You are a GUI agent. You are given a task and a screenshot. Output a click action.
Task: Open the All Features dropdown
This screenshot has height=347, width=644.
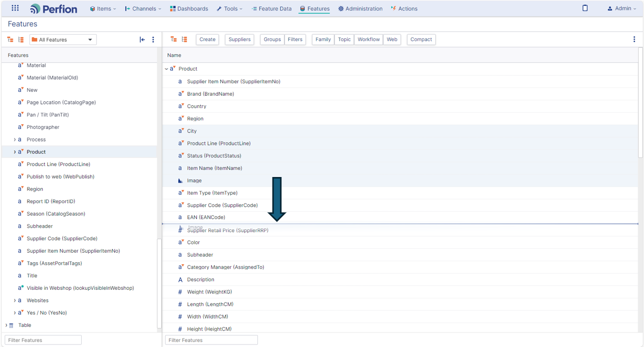click(x=63, y=40)
